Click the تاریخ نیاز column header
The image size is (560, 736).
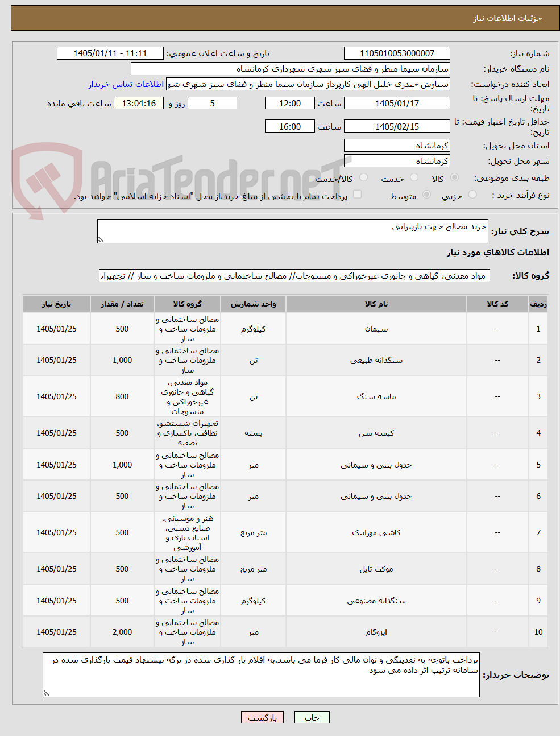(56, 304)
